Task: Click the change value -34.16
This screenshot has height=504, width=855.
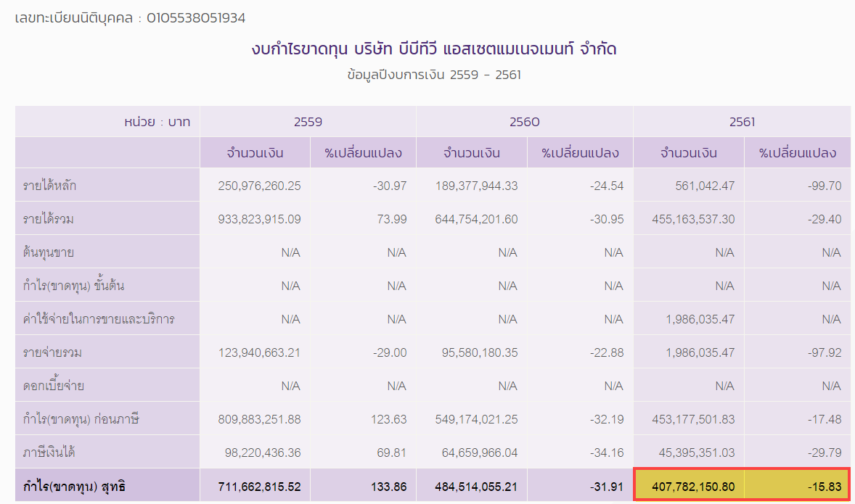Action: [x=607, y=453]
